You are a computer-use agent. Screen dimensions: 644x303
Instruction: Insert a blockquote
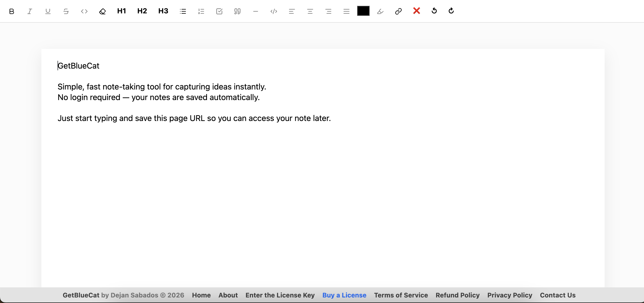237,11
